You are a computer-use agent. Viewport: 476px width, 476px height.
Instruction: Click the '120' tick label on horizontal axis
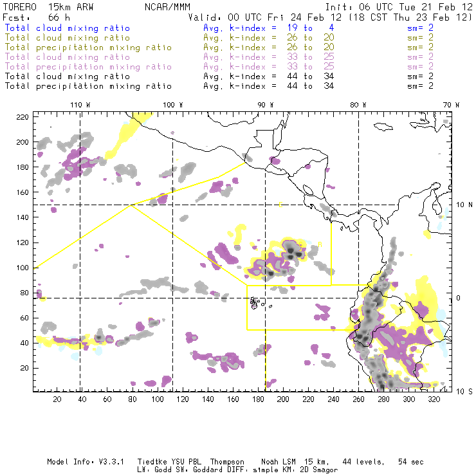click(183, 399)
